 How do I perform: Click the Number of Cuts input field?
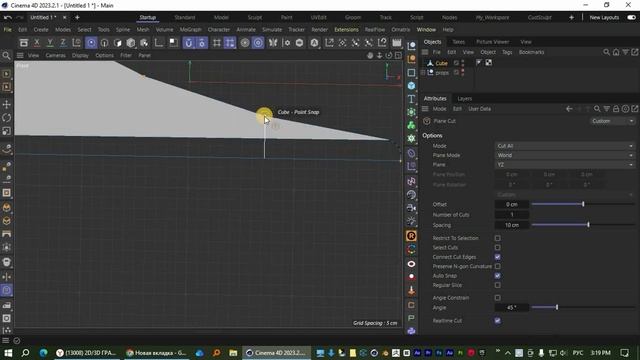[x=512, y=215]
